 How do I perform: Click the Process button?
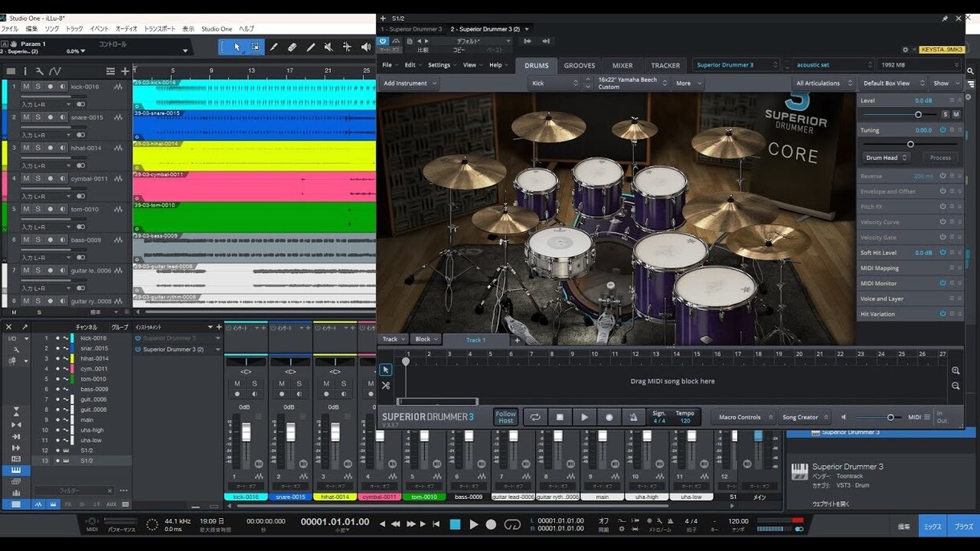click(941, 157)
